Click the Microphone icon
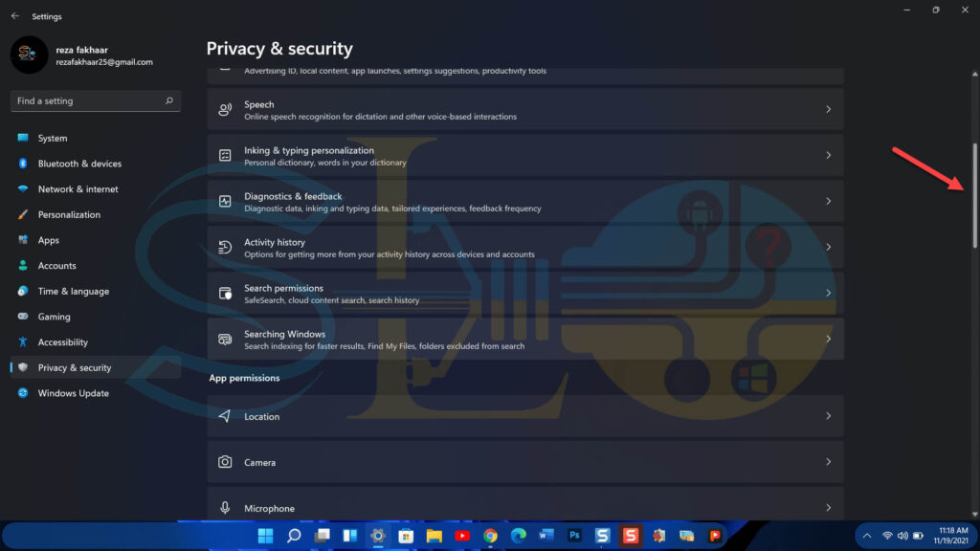 click(225, 508)
